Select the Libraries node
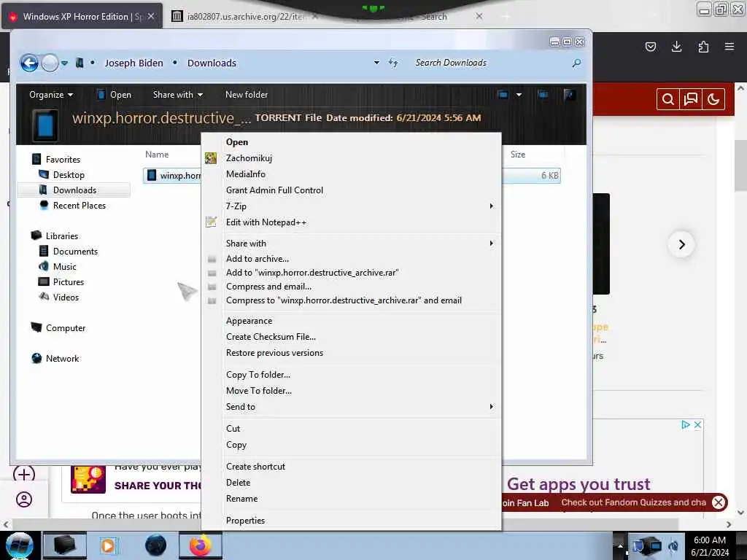 (61, 236)
